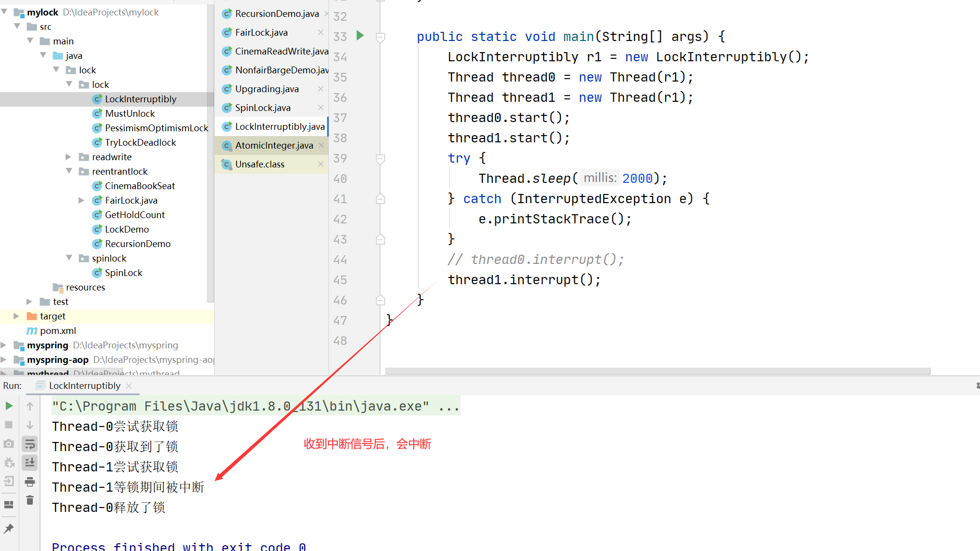
Task: Expand the readwrite package folder
Action: coord(68,157)
